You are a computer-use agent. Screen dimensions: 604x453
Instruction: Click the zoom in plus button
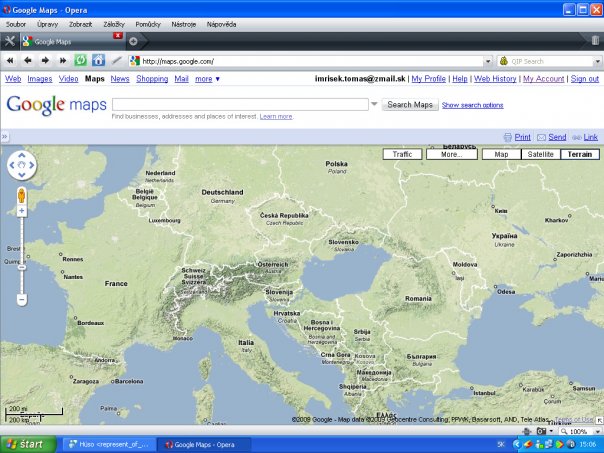pyautogui.click(x=21, y=211)
